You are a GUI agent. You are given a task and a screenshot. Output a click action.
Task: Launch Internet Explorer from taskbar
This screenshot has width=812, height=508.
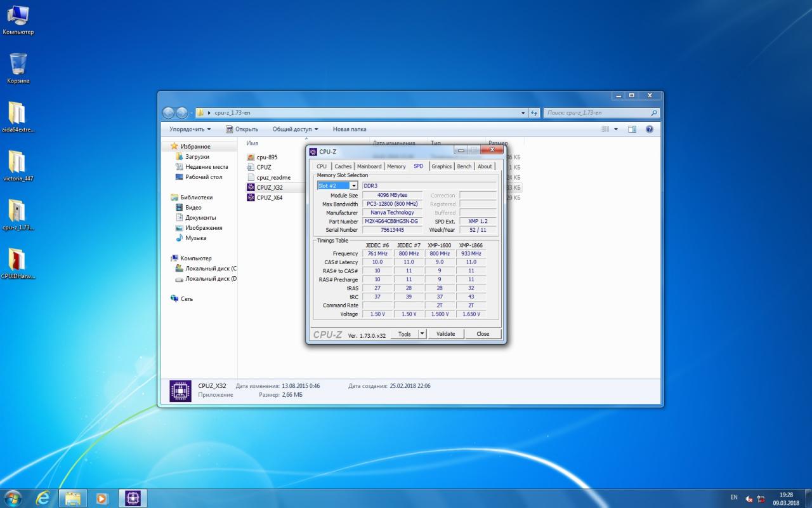tap(43, 498)
